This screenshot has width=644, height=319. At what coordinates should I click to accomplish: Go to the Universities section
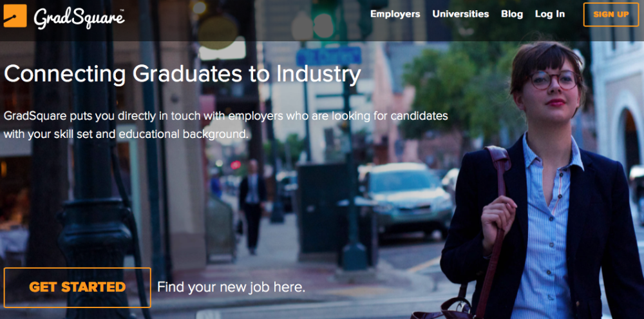(460, 14)
